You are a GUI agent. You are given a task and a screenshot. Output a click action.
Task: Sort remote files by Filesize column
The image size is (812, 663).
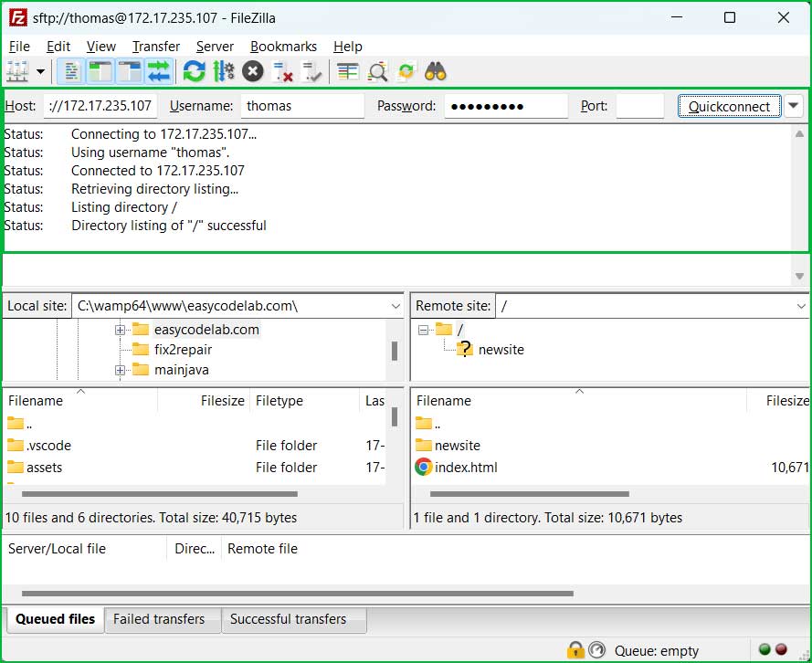tap(779, 401)
